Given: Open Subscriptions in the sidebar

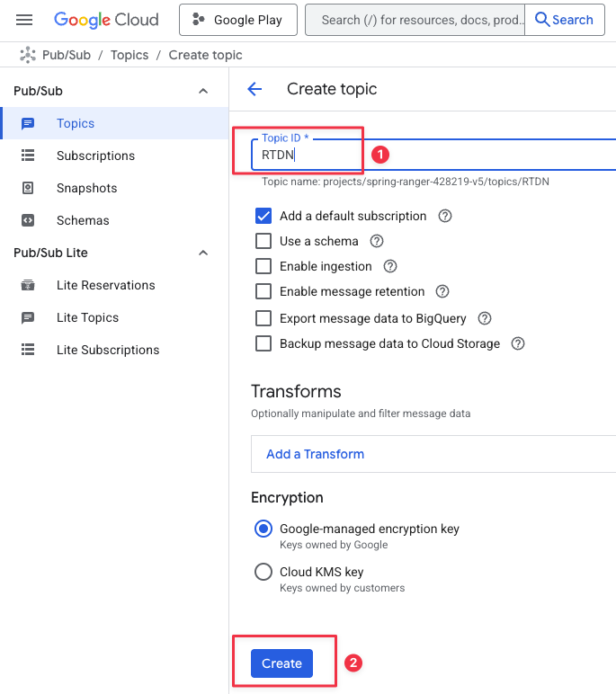Looking at the screenshot, I should tap(95, 156).
